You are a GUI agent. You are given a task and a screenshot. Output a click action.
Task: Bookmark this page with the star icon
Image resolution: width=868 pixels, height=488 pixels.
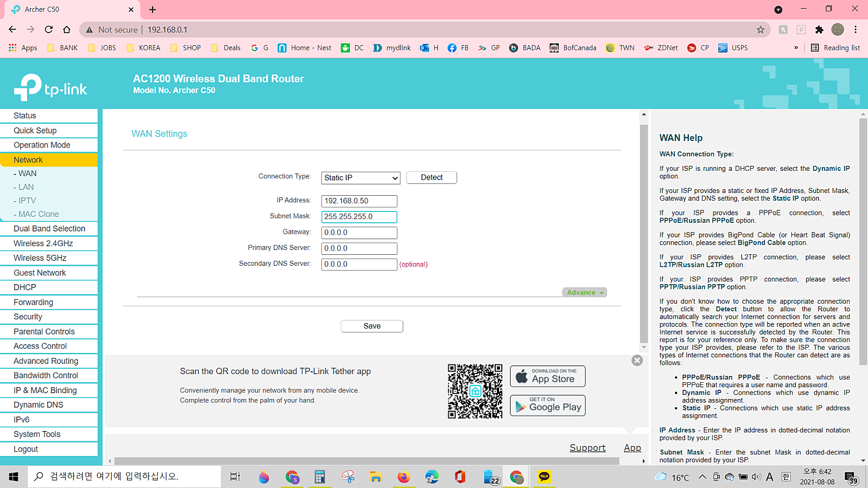click(761, 30)
